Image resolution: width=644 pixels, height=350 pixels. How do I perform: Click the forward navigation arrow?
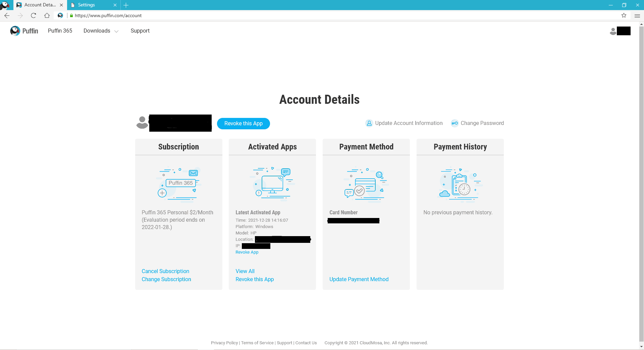(20, 15)
